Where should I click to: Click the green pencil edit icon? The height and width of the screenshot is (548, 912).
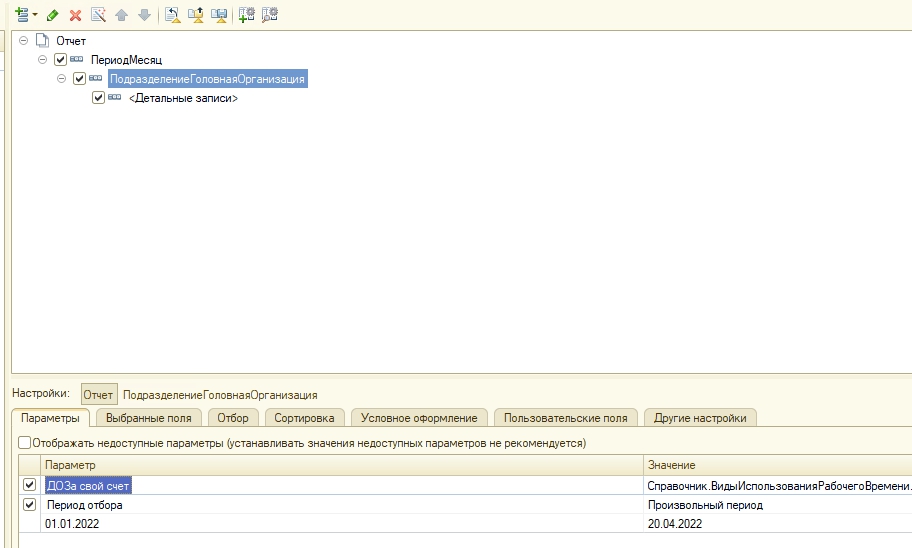[53, 15]
